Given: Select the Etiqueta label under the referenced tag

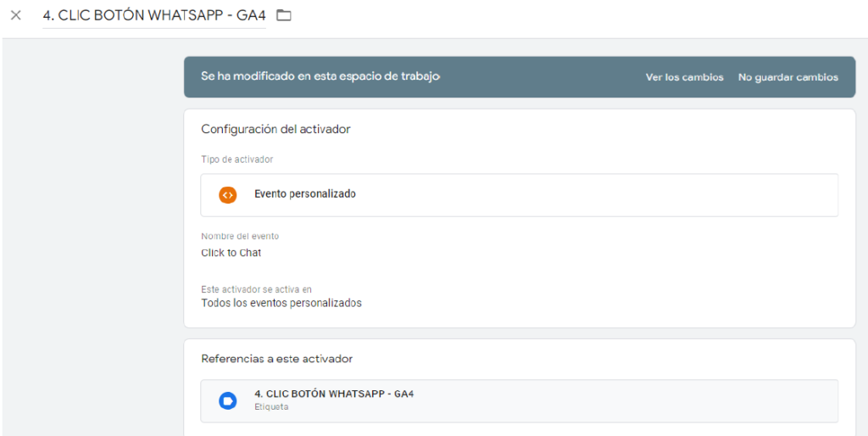Looking at the screenshot, I should pyautogui.click(x=271, y=406).
